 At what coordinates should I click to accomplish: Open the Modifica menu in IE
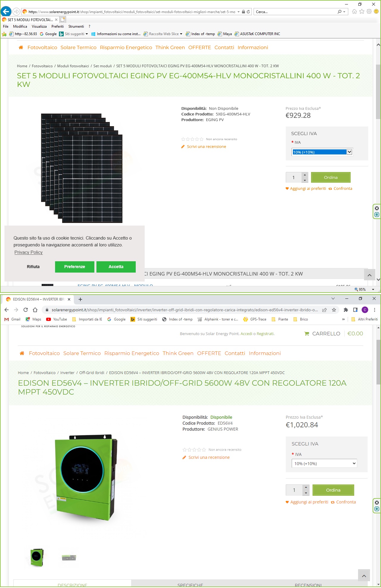(20, 26)
